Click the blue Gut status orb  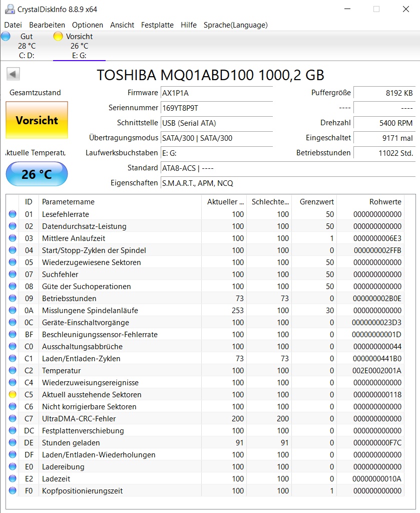coord(6,36)
